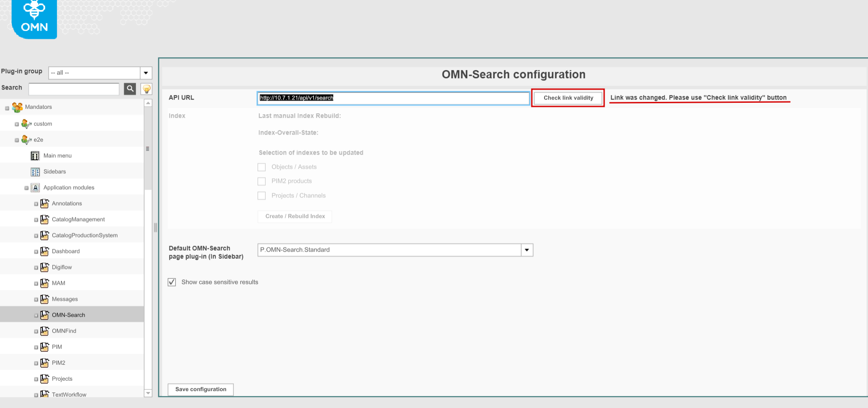This screenshot has width=868, height=408.
Task: Click the Main menu icon
Action: [35, 156]
